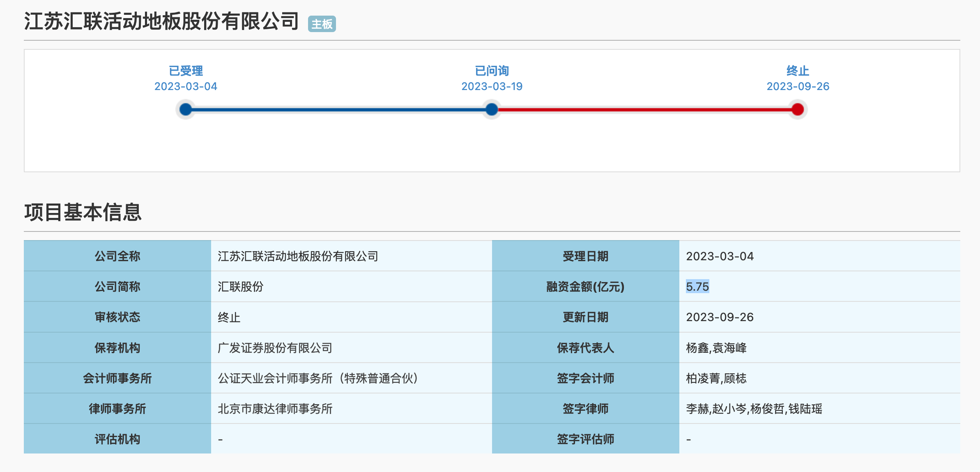Click the date 2023-03-19 under 已问询
The height and width of the screenshot is (472, 980).
tap(492, 86)
